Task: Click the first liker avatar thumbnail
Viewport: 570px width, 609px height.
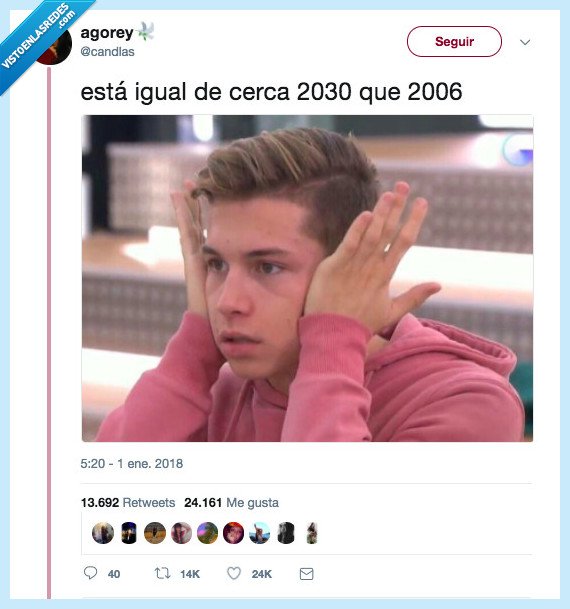Action: coord(103,533)
